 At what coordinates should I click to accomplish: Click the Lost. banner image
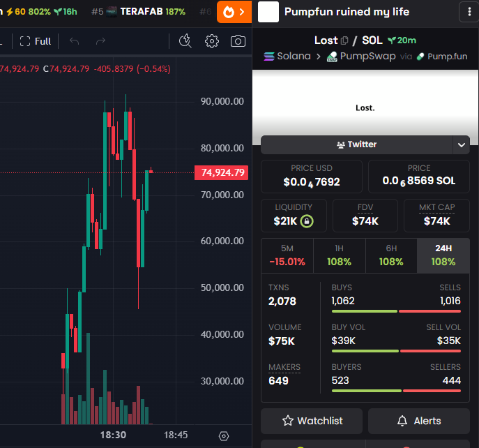(365, 107)
